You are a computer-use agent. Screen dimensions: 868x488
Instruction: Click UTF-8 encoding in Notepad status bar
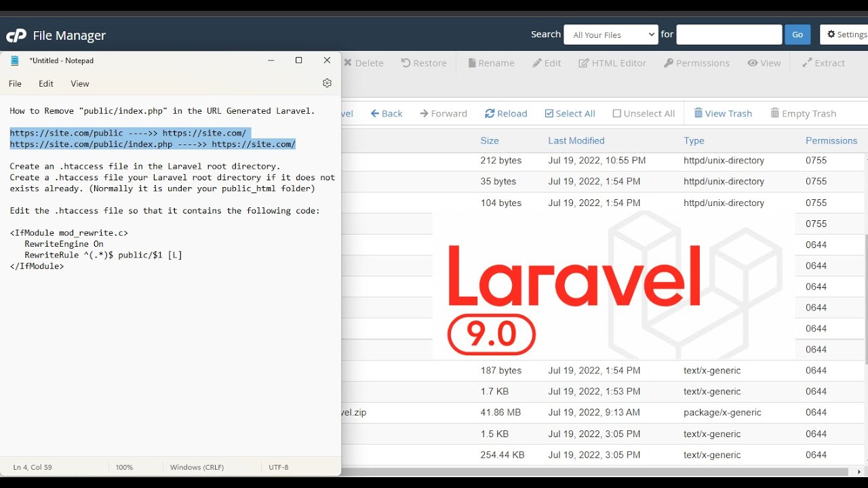click(x=278, y=467)
